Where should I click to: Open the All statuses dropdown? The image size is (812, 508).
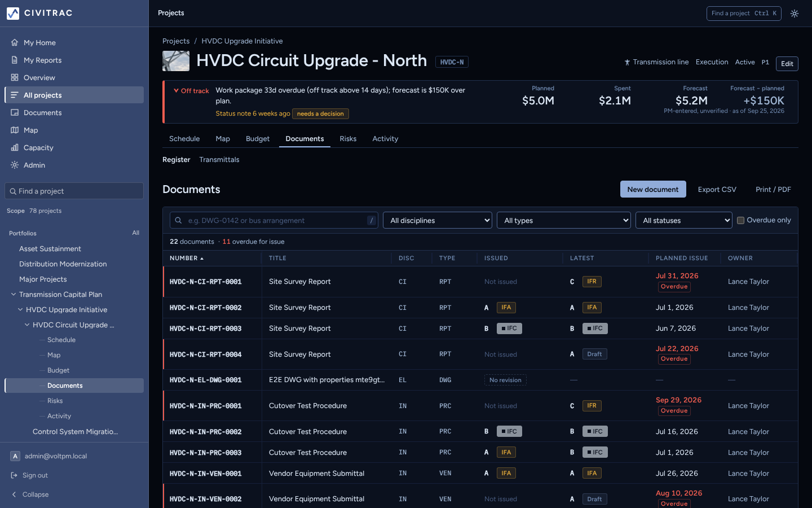[x=684, y=220]
